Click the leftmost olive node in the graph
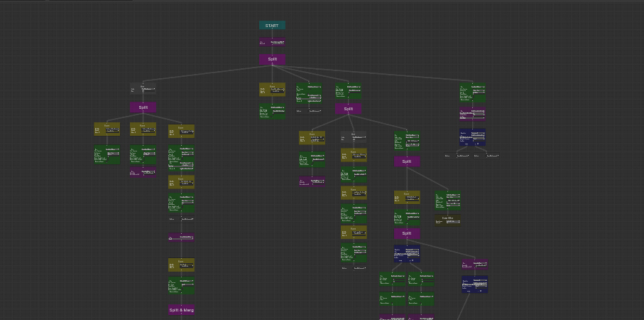 click(107, 129)
